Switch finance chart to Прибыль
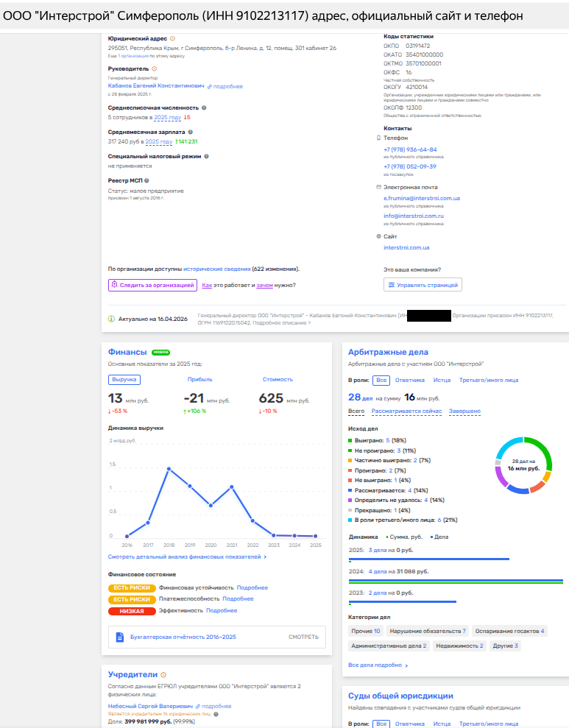 (199, 380)
